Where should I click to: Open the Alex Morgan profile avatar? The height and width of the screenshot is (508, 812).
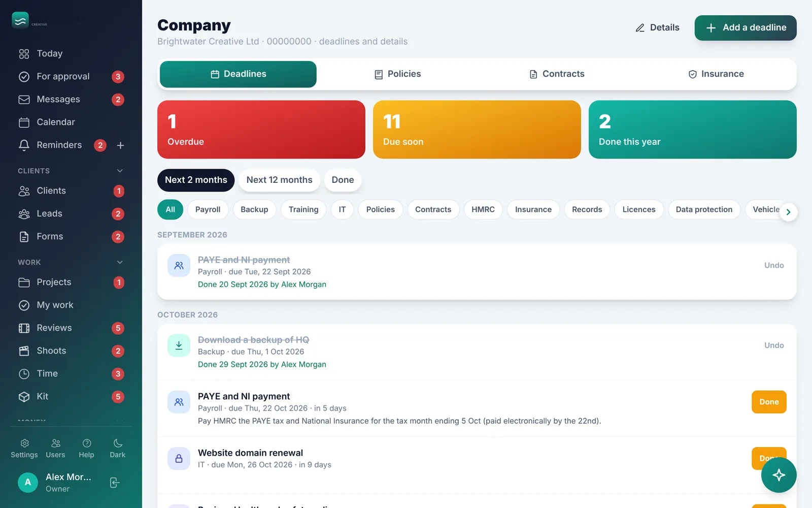click(x=28, y=483)
